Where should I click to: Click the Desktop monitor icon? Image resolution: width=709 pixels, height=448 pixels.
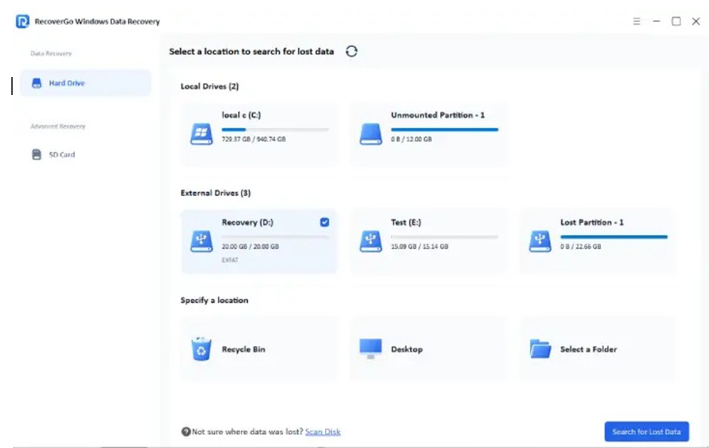[x=371, y=349]
